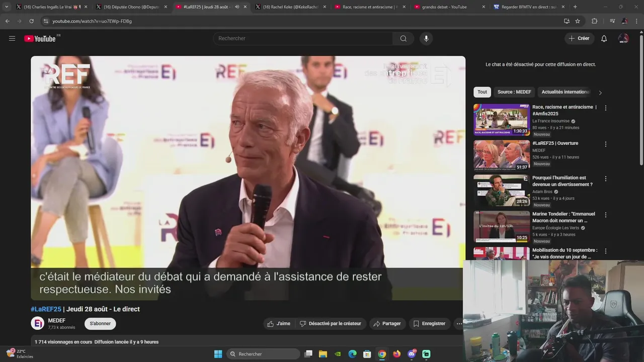Click the MEDEF channel name below video
The image size is (644, 362).
point(56,321)
